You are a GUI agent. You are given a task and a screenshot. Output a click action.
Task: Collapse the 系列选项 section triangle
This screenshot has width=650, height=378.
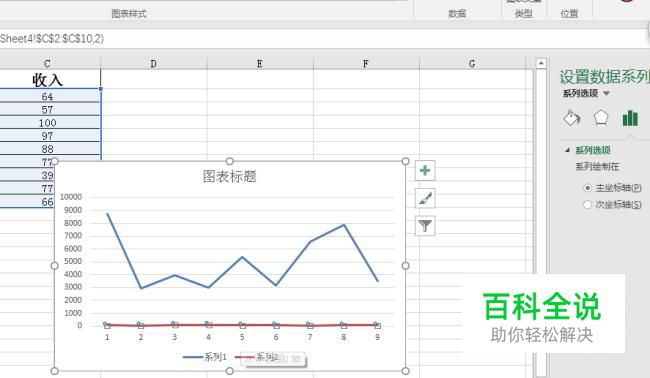568,150
